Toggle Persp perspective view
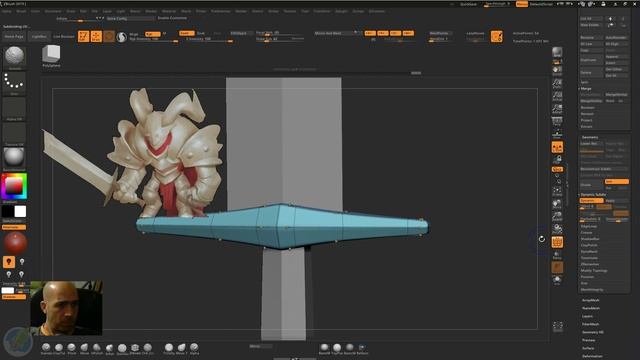 [x=557, y=122]
